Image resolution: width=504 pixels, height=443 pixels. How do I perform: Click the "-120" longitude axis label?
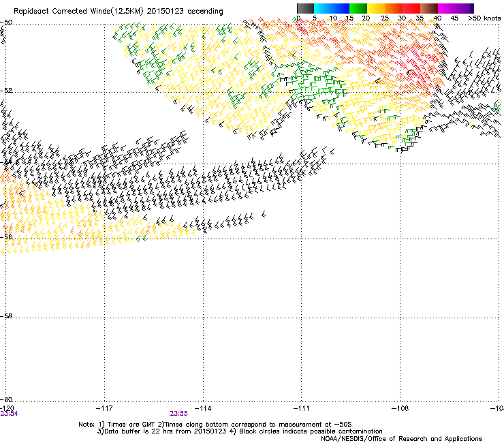(7, 408)
